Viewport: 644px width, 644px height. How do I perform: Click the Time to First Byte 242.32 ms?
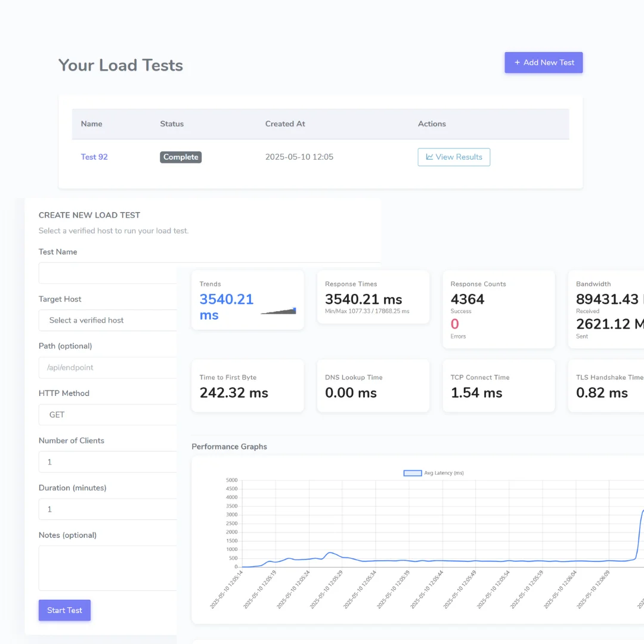(234, 393)
